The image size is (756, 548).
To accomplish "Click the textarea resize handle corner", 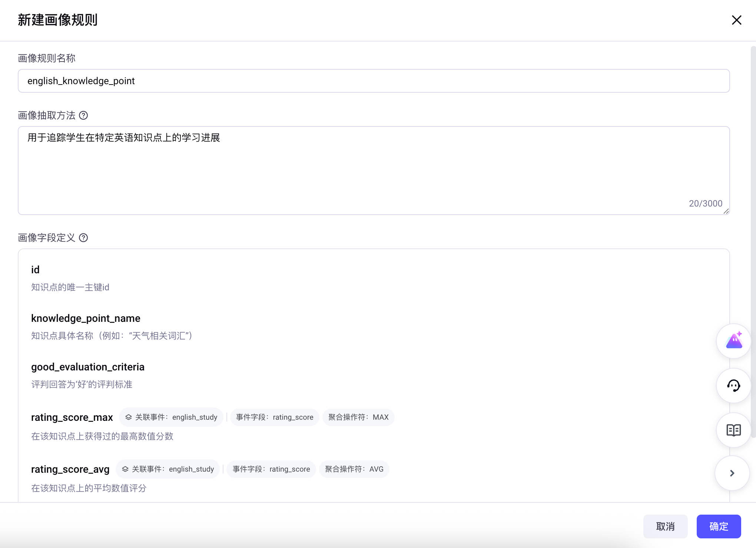I will click(x=726, y=211).
